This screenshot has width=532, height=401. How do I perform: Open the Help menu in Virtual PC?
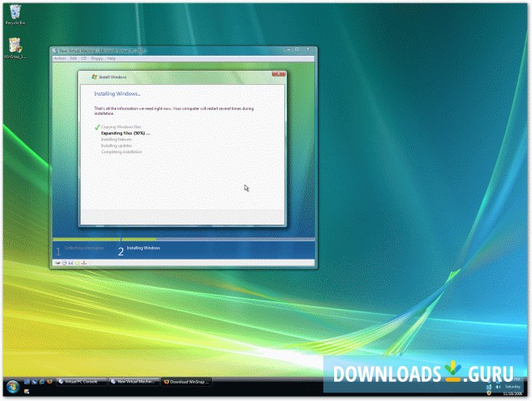pyautogui.click(x=111, y=58)
